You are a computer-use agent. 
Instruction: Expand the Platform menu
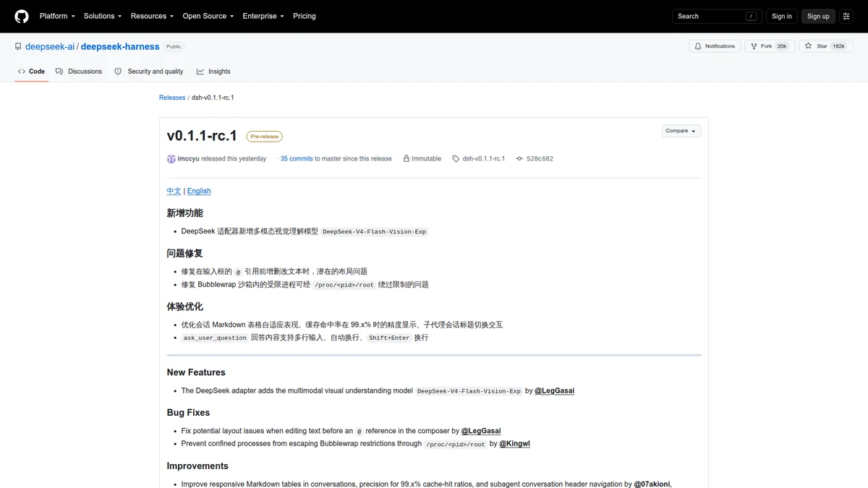[x=56, y=16]
